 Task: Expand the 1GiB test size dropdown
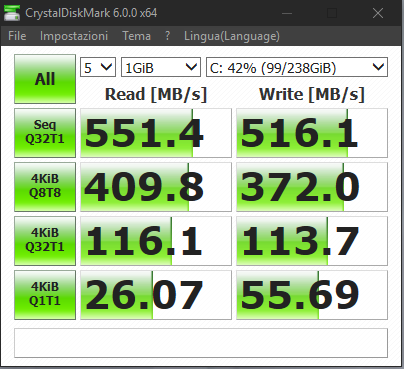[161, 67]
